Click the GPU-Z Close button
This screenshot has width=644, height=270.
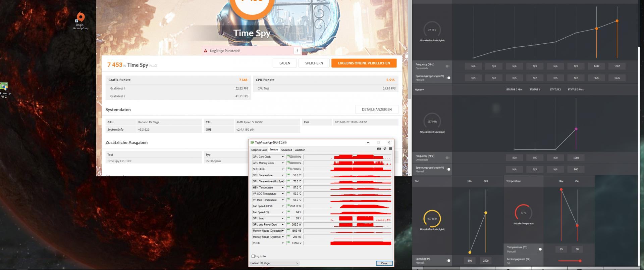tap(384, 263)
